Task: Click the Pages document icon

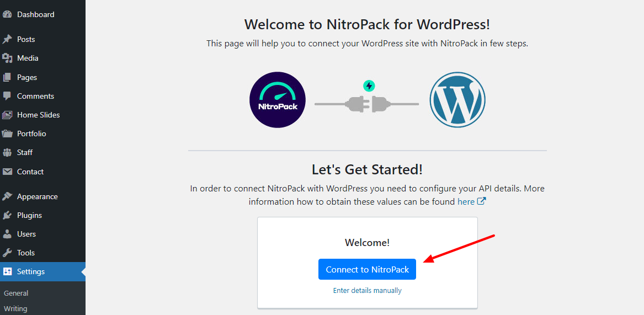Action: pos(7,77)
